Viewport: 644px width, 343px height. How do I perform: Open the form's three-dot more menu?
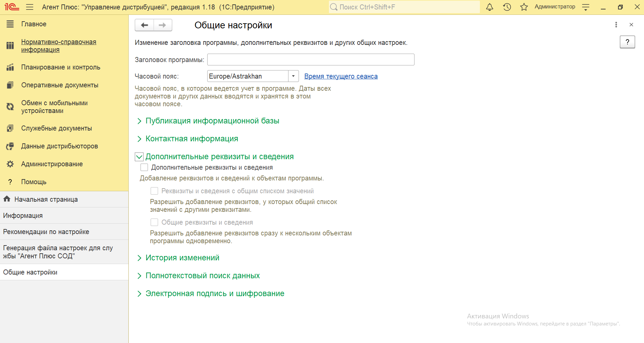tap(616, 25)
